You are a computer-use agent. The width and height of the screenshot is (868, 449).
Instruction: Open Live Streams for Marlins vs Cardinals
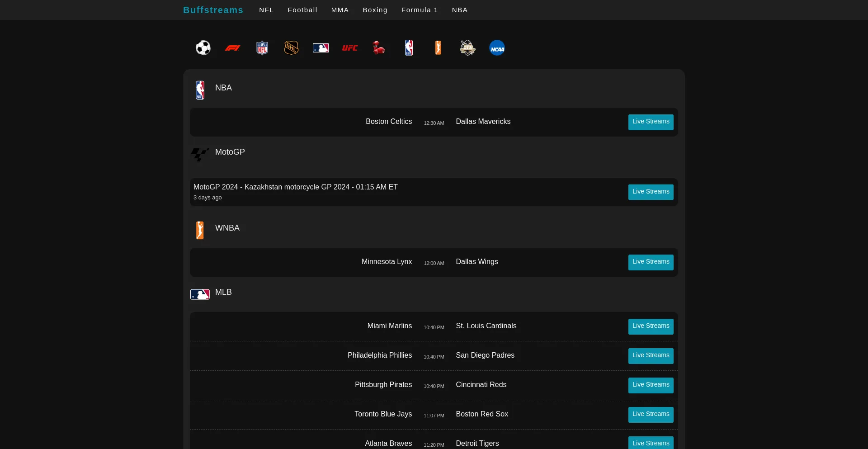651,326
